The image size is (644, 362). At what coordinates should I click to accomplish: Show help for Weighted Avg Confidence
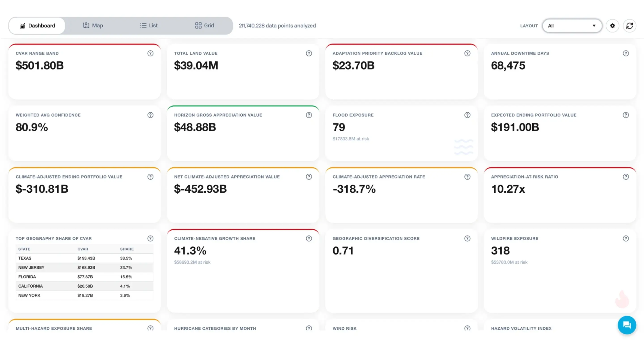point(150,115)
